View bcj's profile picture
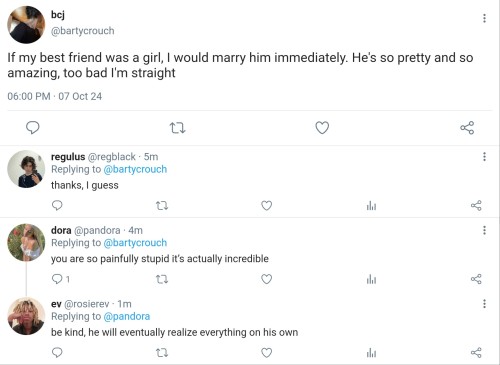Screen dimensions: 500x365 click(26, 25)
